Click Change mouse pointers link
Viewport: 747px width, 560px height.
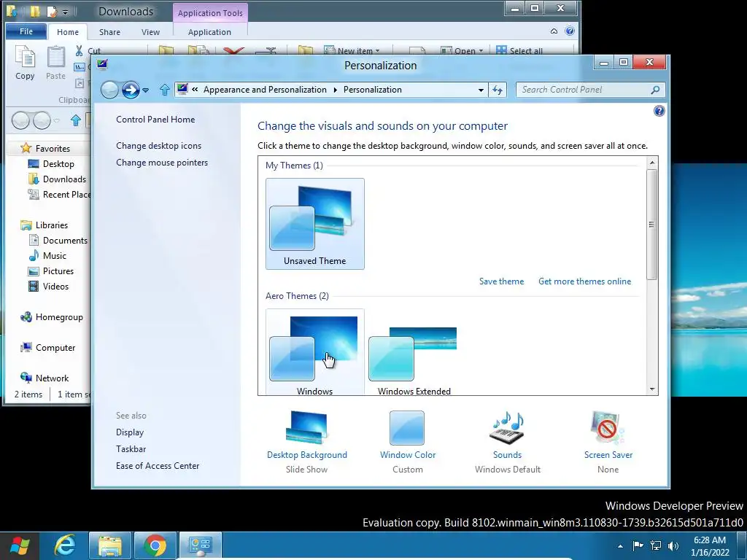coord(162,163)
